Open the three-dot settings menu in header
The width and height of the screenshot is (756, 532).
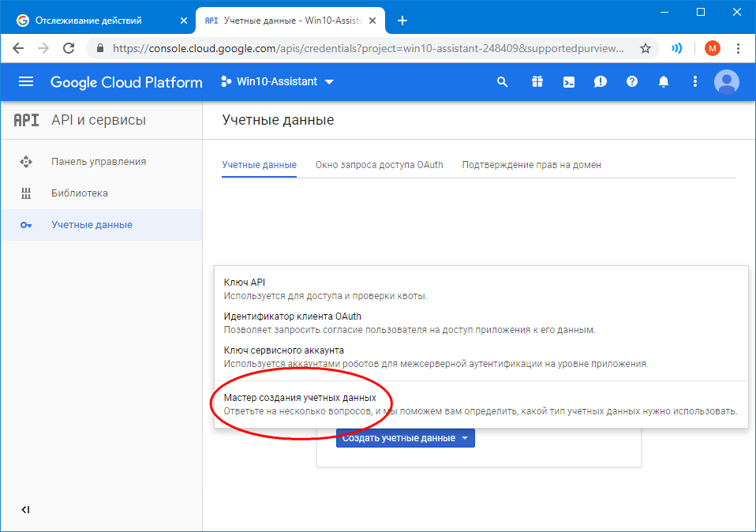pyautogui.click(x=695, y=82)
